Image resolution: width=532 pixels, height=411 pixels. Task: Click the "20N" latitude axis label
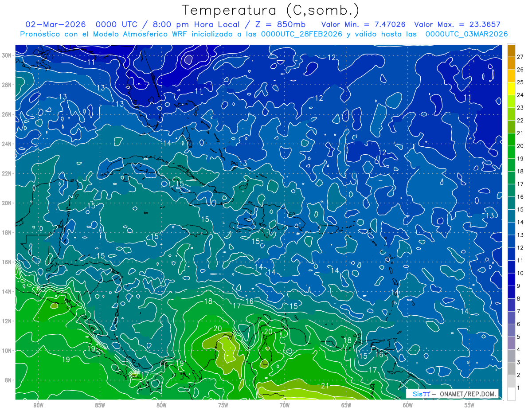pos(7,203)
